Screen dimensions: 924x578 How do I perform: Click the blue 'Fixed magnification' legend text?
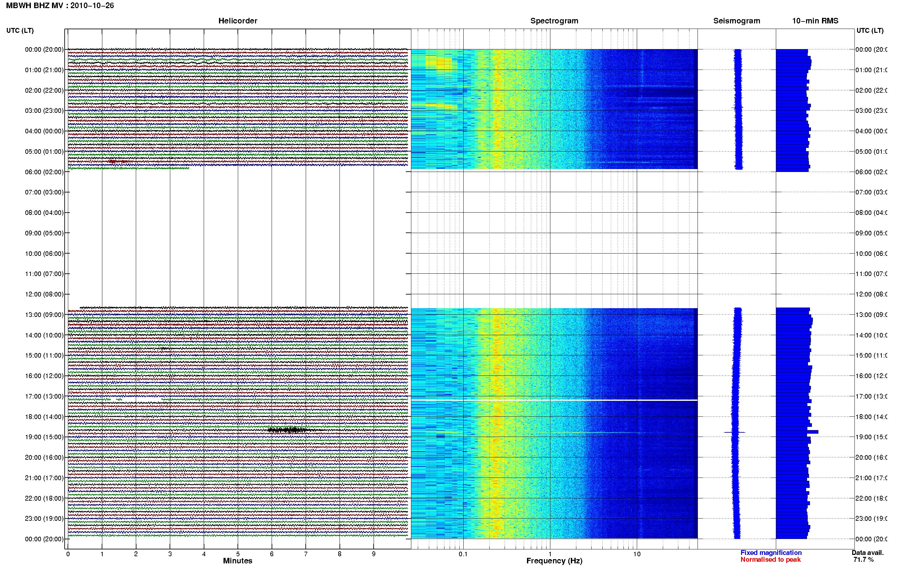pyautogui.click(x=771, y=552)
